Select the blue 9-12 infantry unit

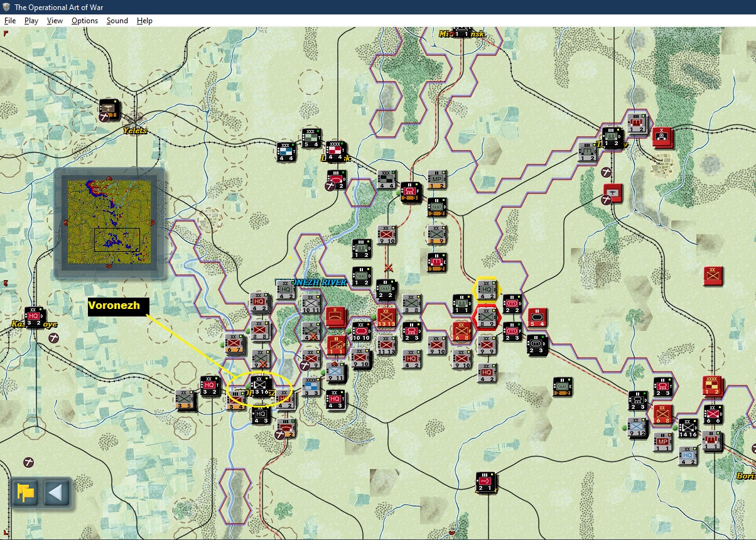pyautogui.click(x=637, y=428)
